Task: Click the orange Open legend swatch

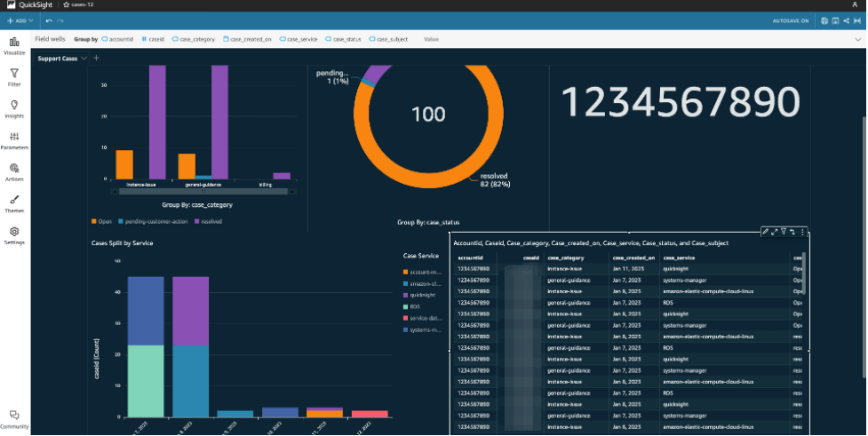Action: pos(94,221)
